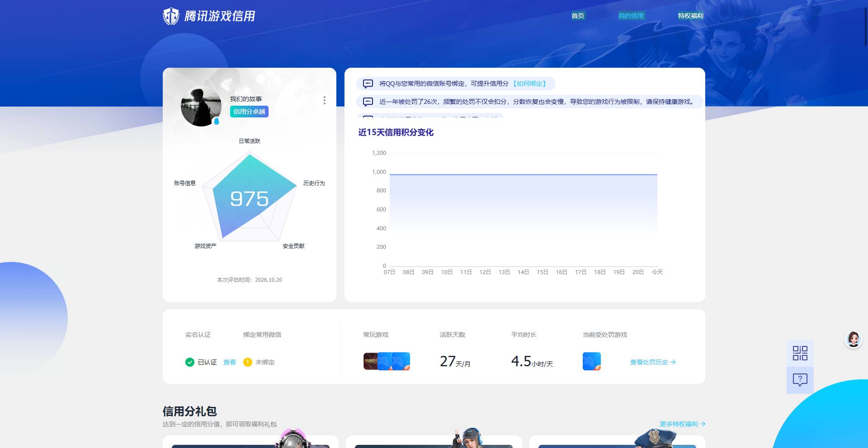Click the 日常活跃 radar chart label

[250, 141]
